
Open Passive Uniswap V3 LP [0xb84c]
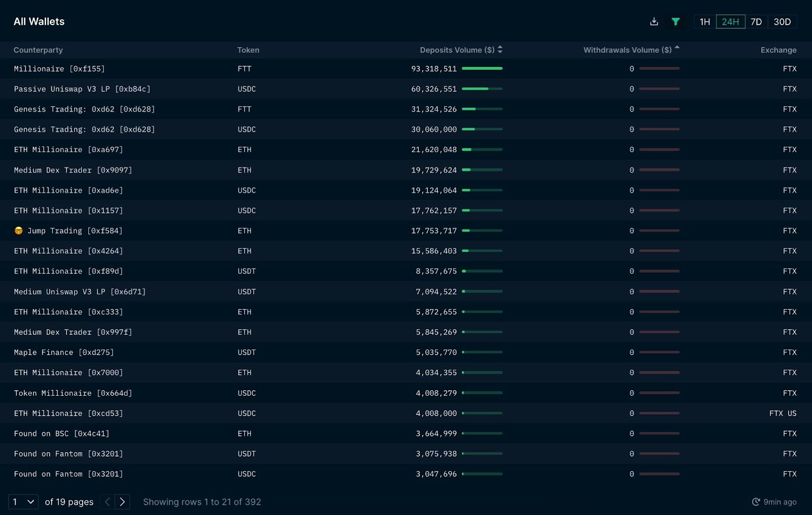coord(82,89)
